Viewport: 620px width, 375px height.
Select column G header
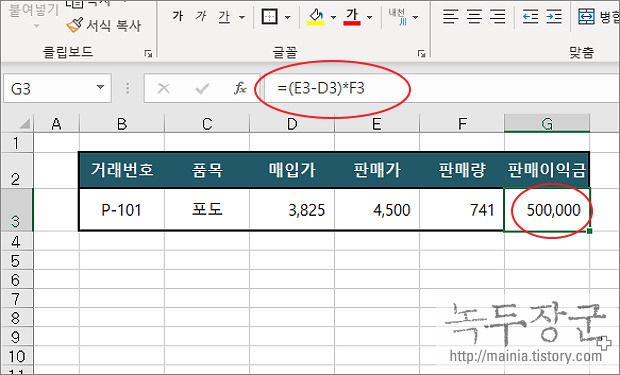pos(547,124)
